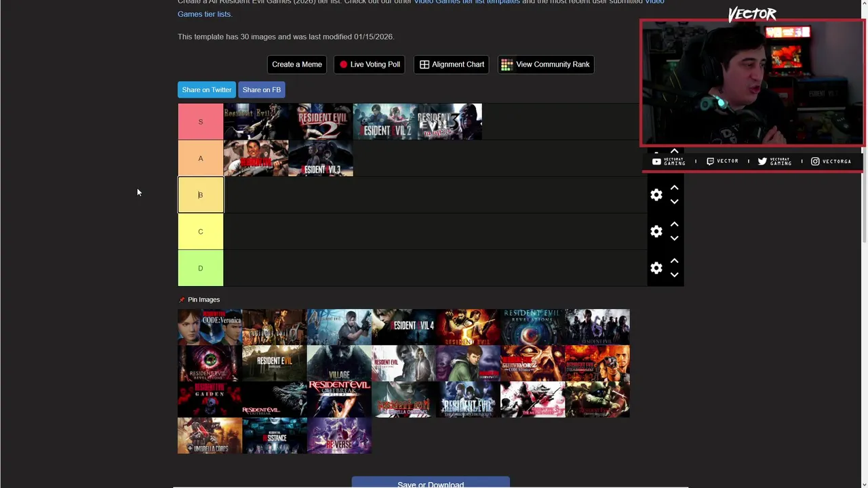Select the Resident Evil 5 image

pos(468,327)
